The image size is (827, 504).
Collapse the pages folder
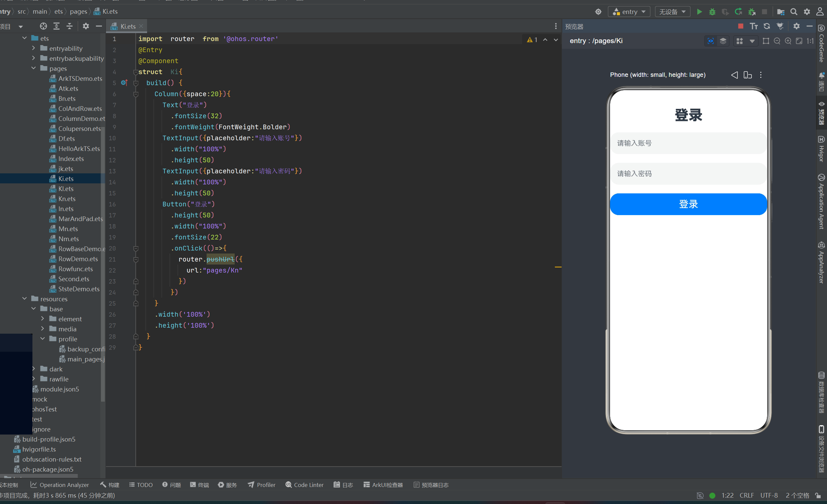tap(33, 68)
